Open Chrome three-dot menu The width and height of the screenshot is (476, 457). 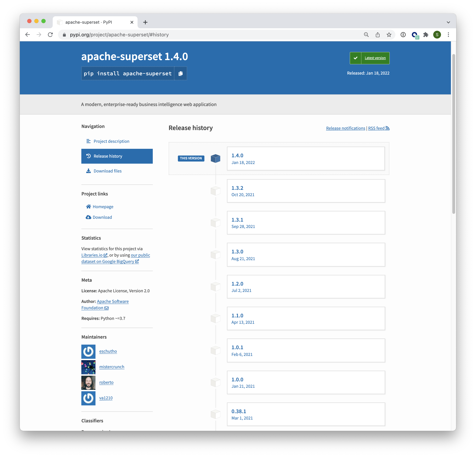coord(448,35)
